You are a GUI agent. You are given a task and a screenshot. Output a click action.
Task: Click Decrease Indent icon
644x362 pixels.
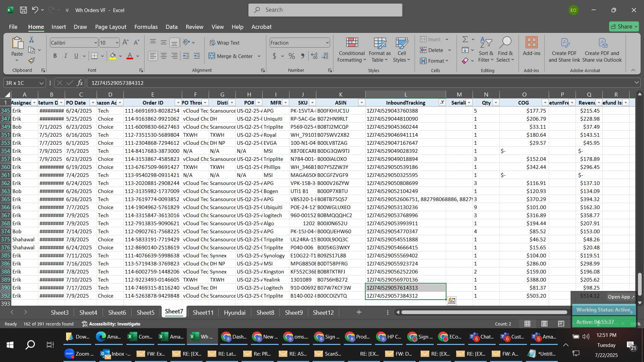pyautogui.click(x=186, y=56)
